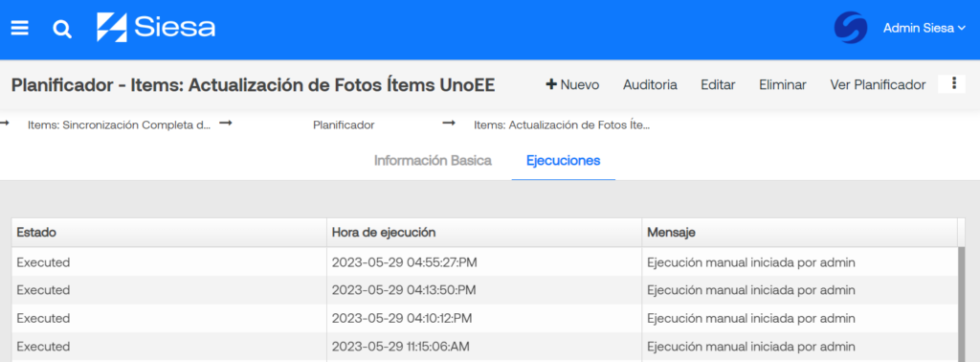Sort by Estado column header

(x=169, y=233)
